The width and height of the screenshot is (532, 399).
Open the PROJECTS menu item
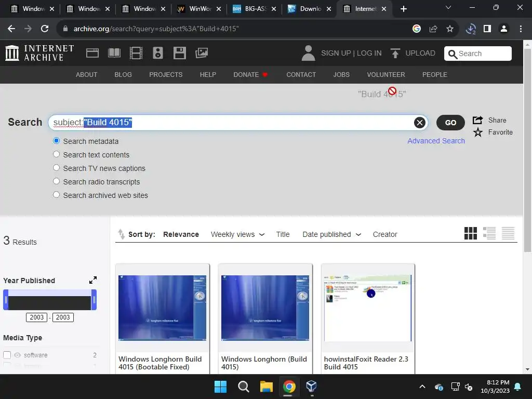[x=166, y=75]
